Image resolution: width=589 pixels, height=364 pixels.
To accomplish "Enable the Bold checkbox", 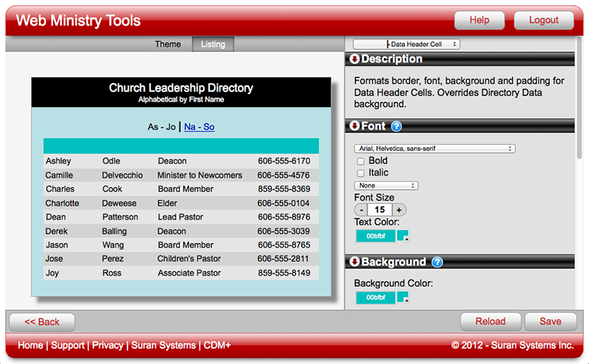I will point(361,161).
